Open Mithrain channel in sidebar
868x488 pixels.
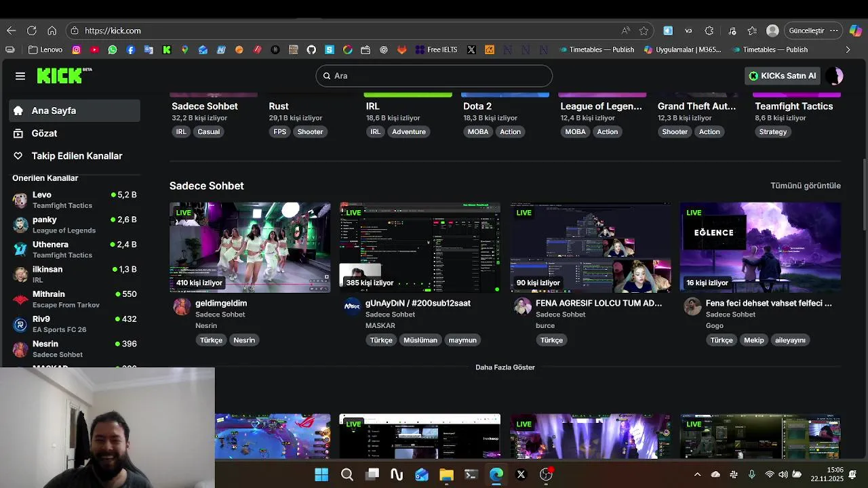click(75, 299)
